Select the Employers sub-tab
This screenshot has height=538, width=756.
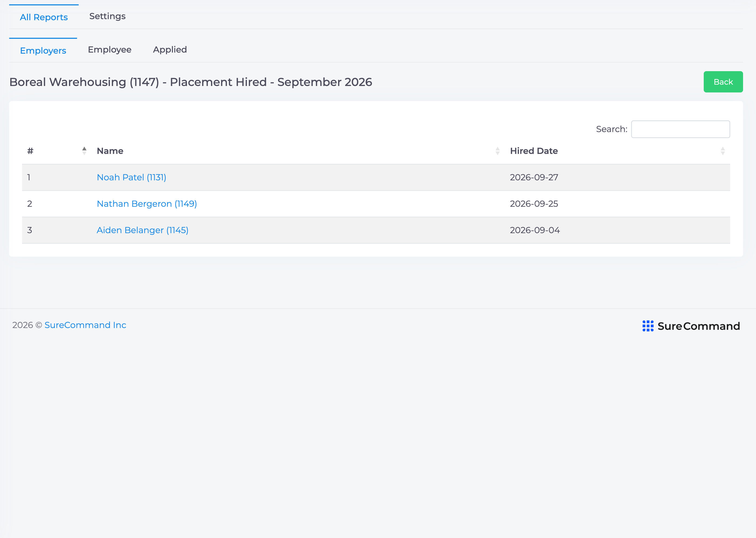[x=43, y=50]
